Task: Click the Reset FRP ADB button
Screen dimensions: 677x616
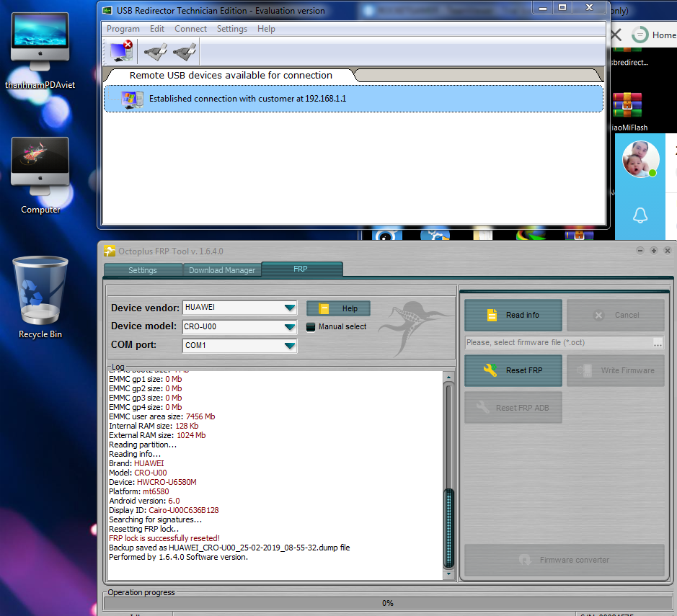Action: pyautogui.click(x=513, y=408)
